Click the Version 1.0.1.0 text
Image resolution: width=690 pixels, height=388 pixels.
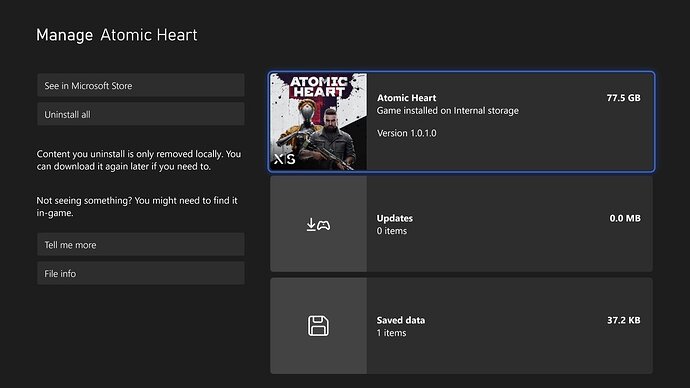point(407,133)
